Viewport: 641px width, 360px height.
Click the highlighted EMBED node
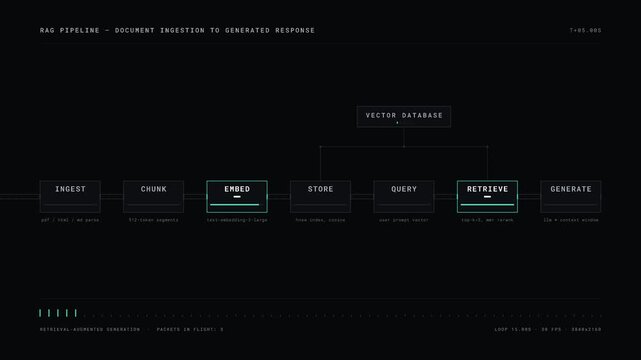[x=237, y=197]
